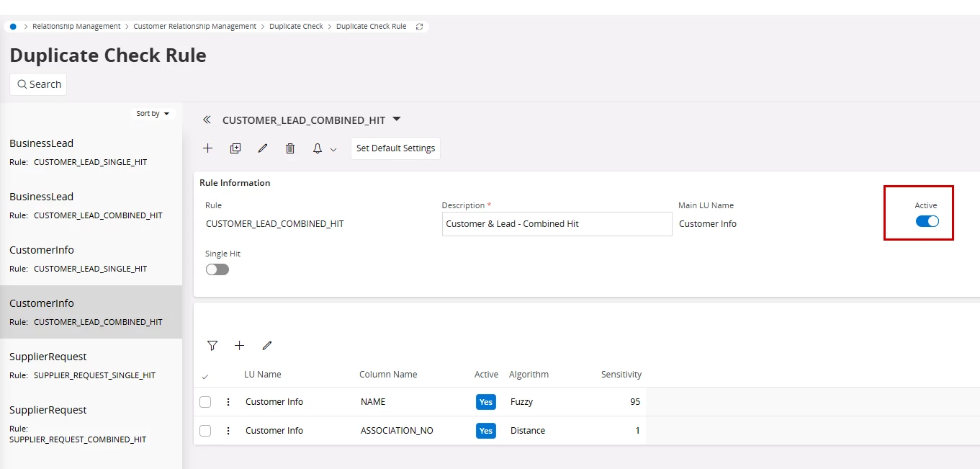Click the Active column header in the table
Screen dimensions: 980x469
click(x=486, y=375)
